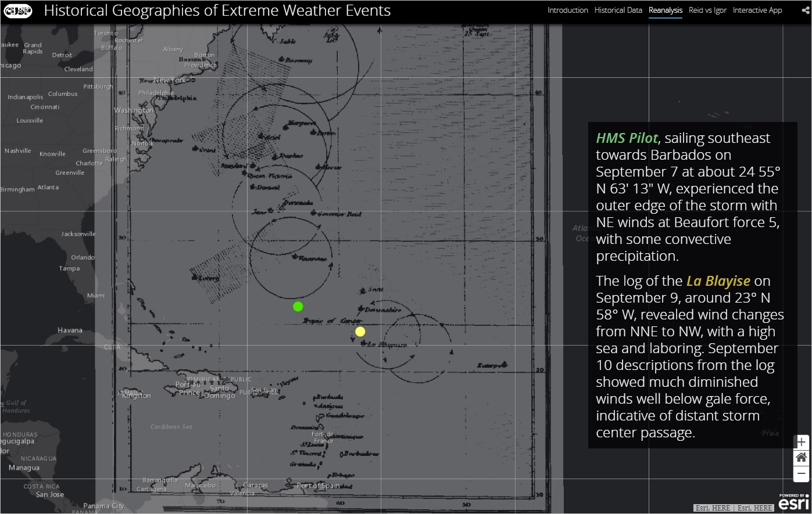Click the Powered by Esri logo
The image size is (812, 514).
794,502
